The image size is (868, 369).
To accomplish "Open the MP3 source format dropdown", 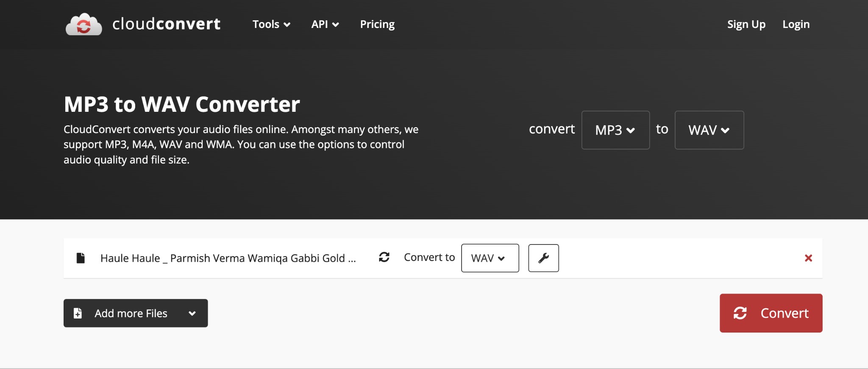I will [615, 130].
